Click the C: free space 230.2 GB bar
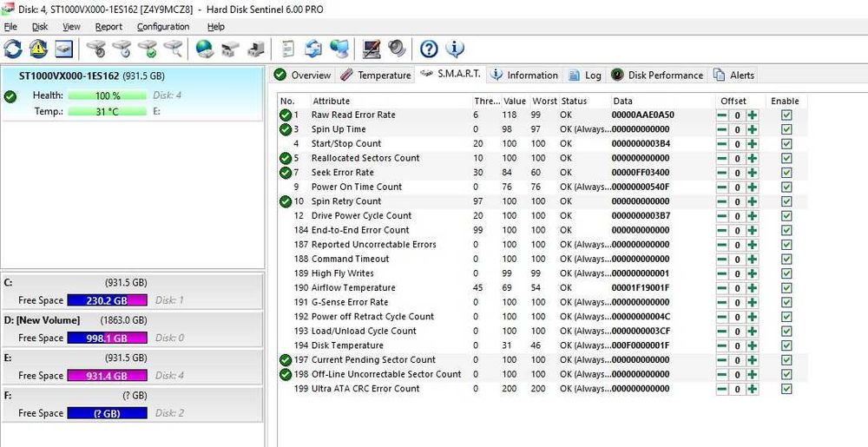The width and height of the screenshot is (868, 447). tap(107, 300)
